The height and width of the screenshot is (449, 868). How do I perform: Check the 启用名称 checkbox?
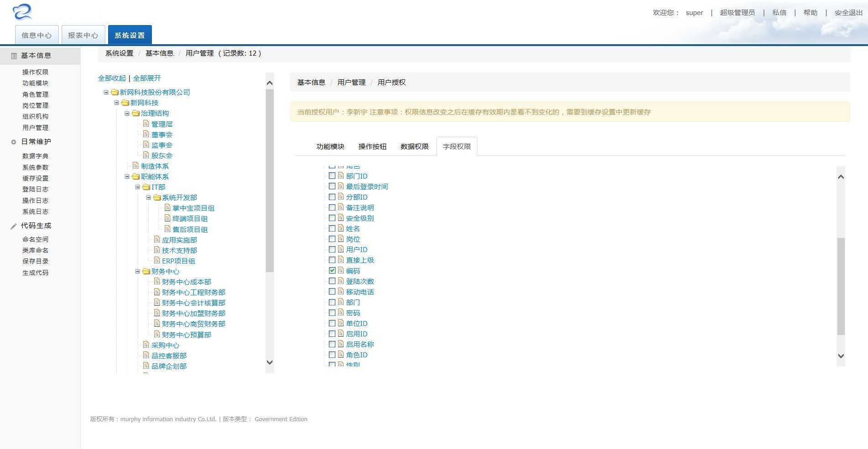click(332, 344)
